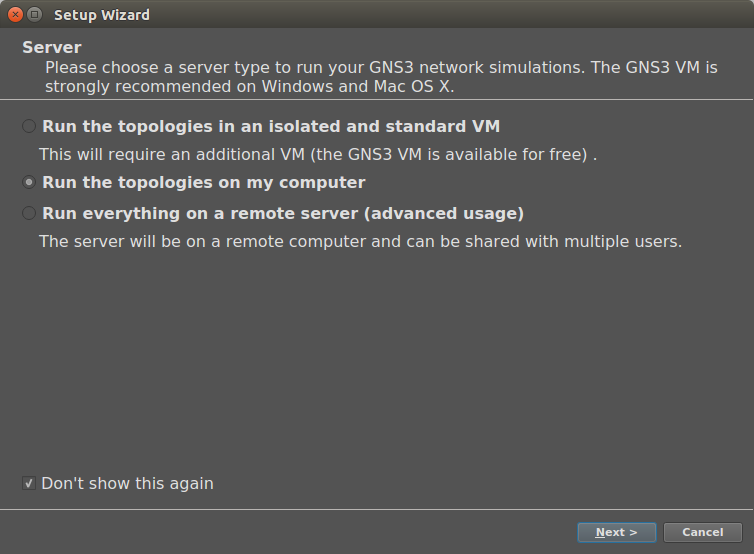754x554 pixels.
Task: Click the 'Run the topologies in an isolated and standard VM' label
Action: pos(270,126)
